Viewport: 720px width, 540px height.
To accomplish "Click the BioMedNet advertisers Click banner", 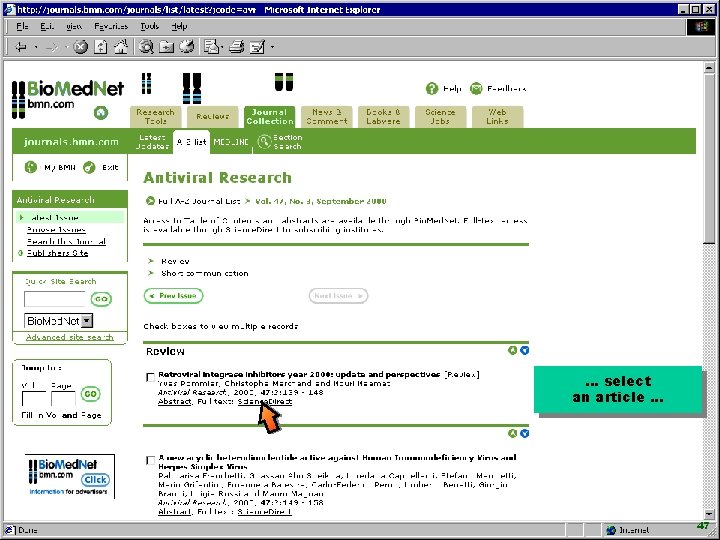I will point(70,476).
